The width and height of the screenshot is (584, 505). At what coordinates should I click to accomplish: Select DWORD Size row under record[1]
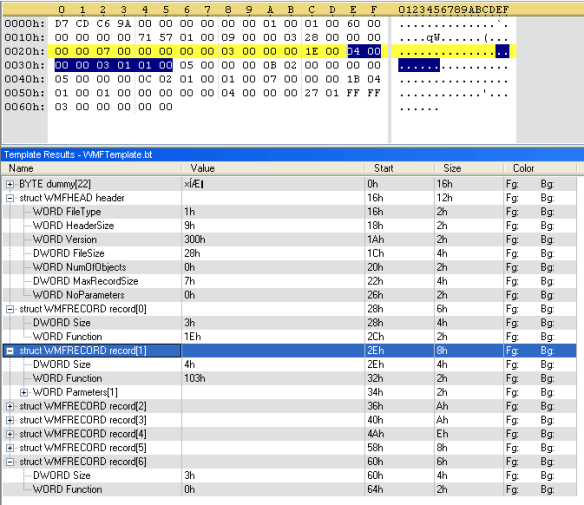click(289, 364)
